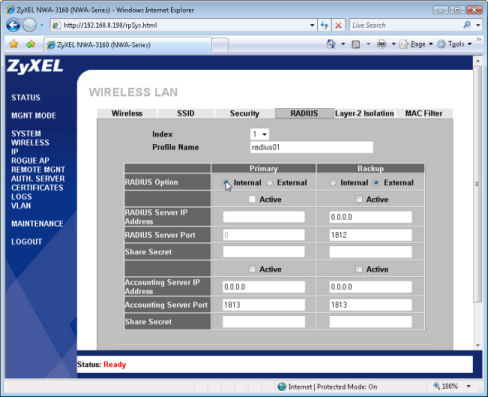Screen dimensions: 488x397
Task: Open MGNT MODE in sidebar
Action: click(34, 116)
